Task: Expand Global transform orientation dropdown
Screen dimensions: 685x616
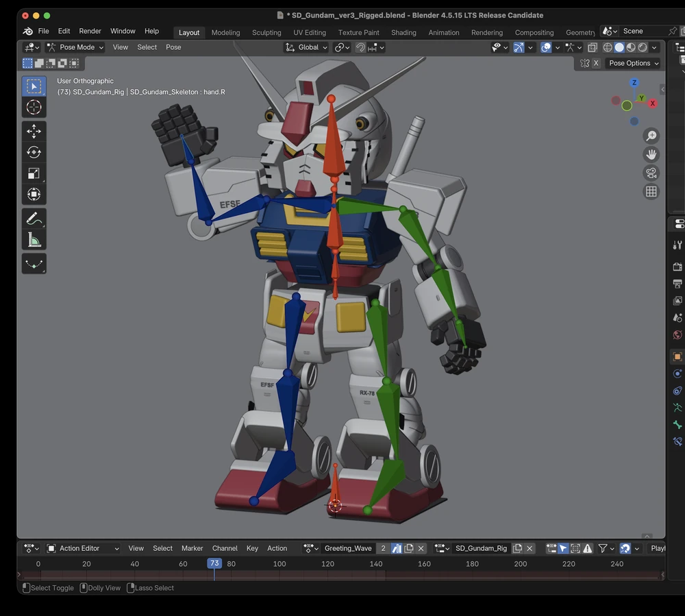Action: 306,47
